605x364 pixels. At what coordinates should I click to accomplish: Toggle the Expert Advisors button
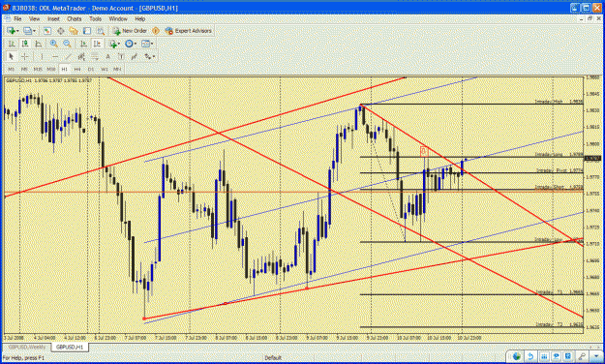(189, 31)
